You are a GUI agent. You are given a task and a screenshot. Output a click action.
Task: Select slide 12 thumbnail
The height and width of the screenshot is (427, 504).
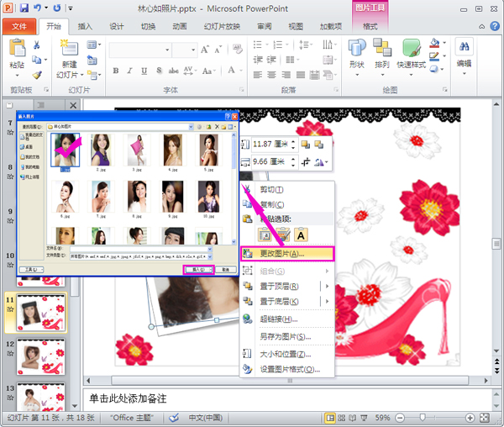(x=41, y=356)
